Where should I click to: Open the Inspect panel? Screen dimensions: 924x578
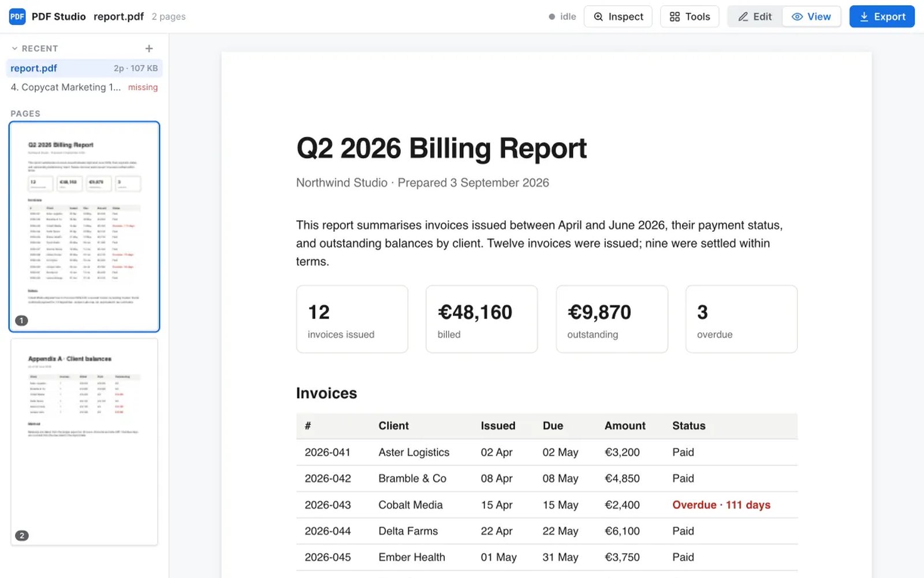click(618, 17)
